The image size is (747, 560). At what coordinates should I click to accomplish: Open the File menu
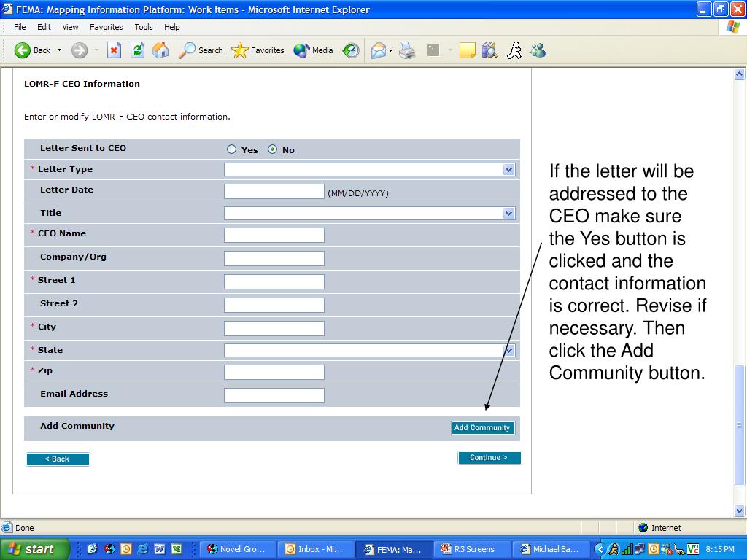pos(20,27)
